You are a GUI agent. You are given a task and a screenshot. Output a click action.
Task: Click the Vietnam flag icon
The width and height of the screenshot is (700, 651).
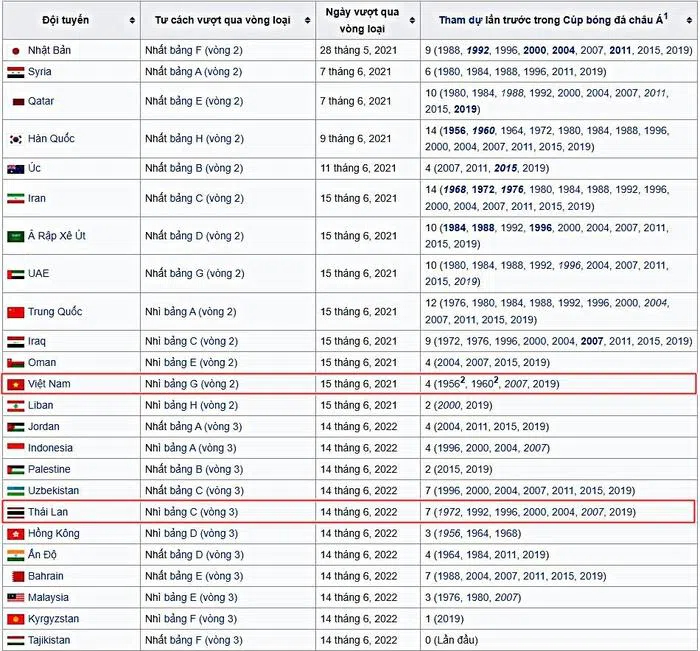16,384
